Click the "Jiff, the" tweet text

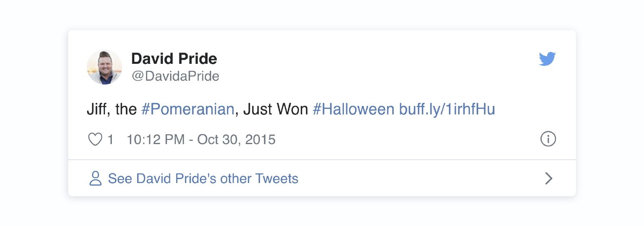pyautogui.click(x=112, y=109)
